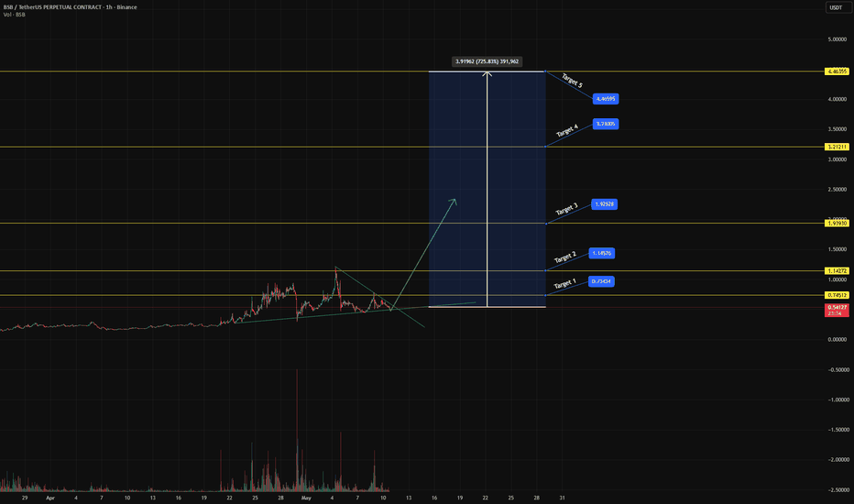Viewport: 854px width, 504px height.
Task: Click the 1.50000 price scale value
Action: coord(838,249)
